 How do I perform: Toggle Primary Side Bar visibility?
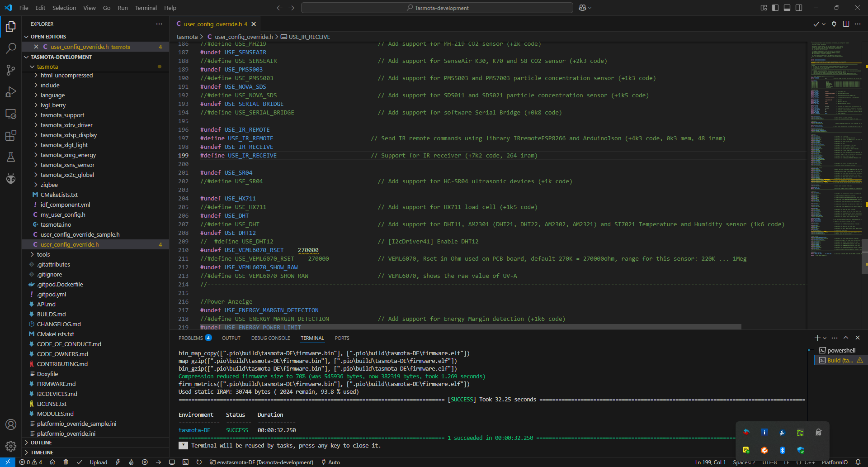pos(775,8)
